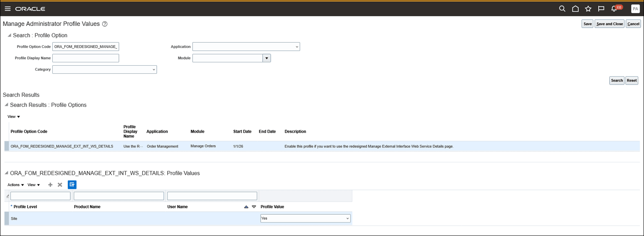This screenshot has height=236, width=644.
Task: Open View menu in Search Results
Action: tap(14, 117)
